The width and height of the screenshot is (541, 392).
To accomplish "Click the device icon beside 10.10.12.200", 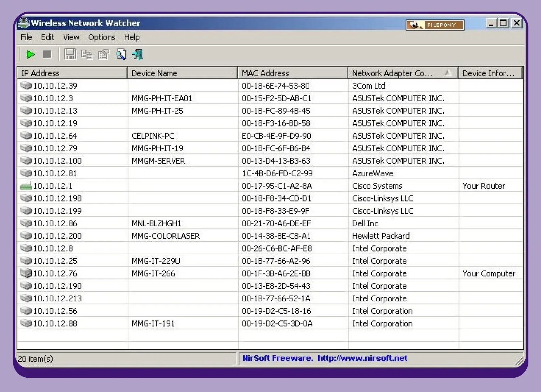I will click(x=26, y=235).
